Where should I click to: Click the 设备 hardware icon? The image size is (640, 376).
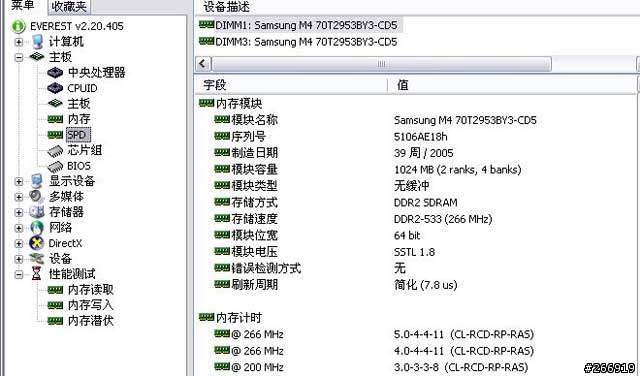(37, 258)
